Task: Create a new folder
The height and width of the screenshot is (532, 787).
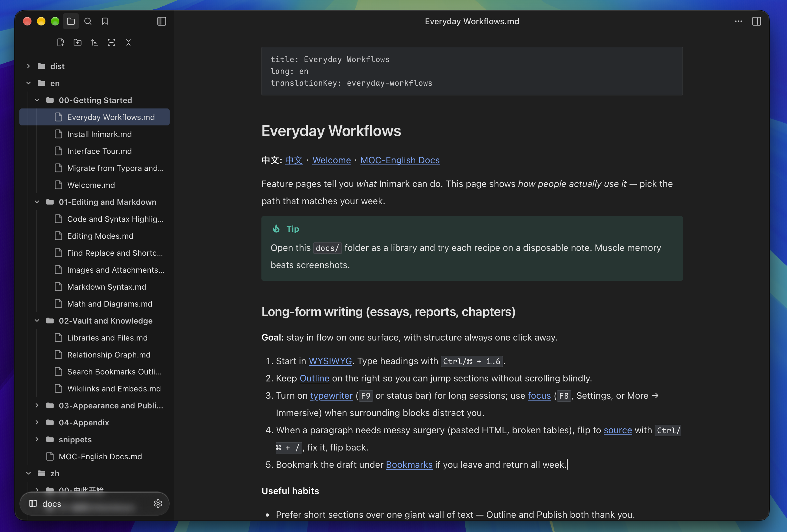Action: click(x=78, y=42)
